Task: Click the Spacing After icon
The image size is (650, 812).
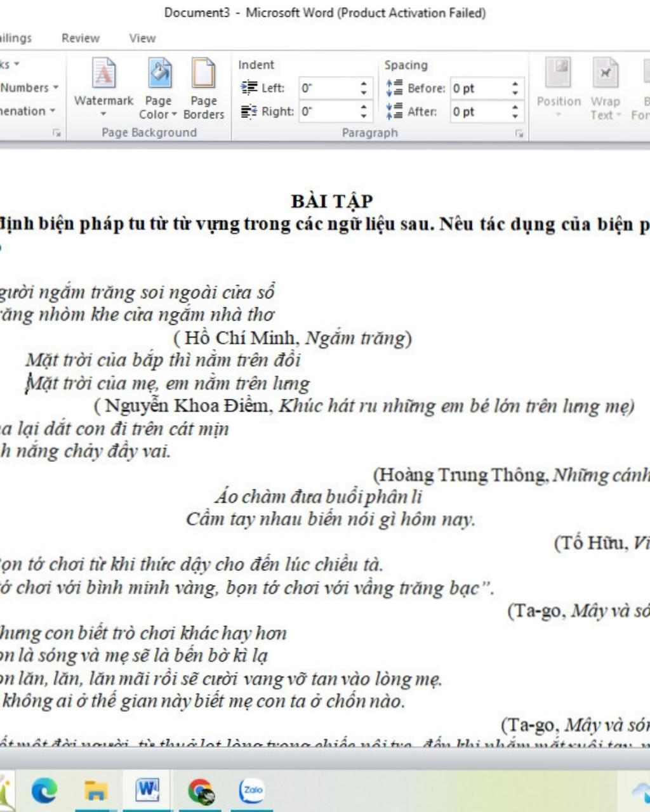Action: click(x=394, y=112)
